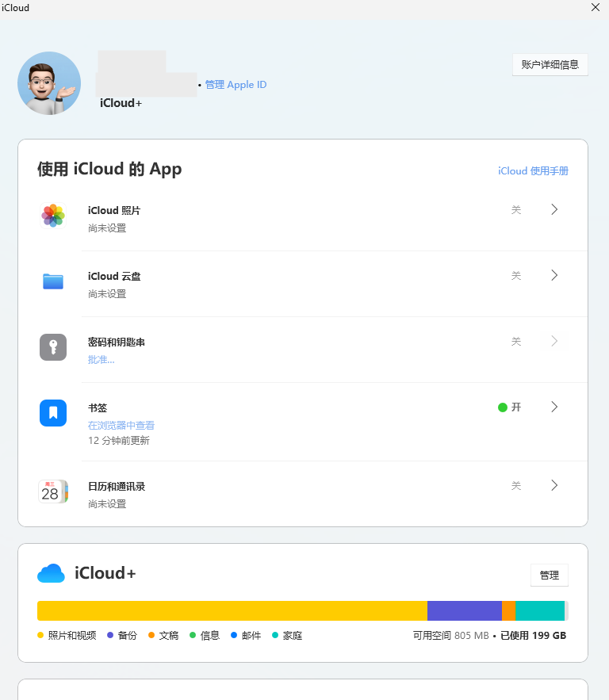Click the iCloud+ storage card heading

tap(105, 573)
